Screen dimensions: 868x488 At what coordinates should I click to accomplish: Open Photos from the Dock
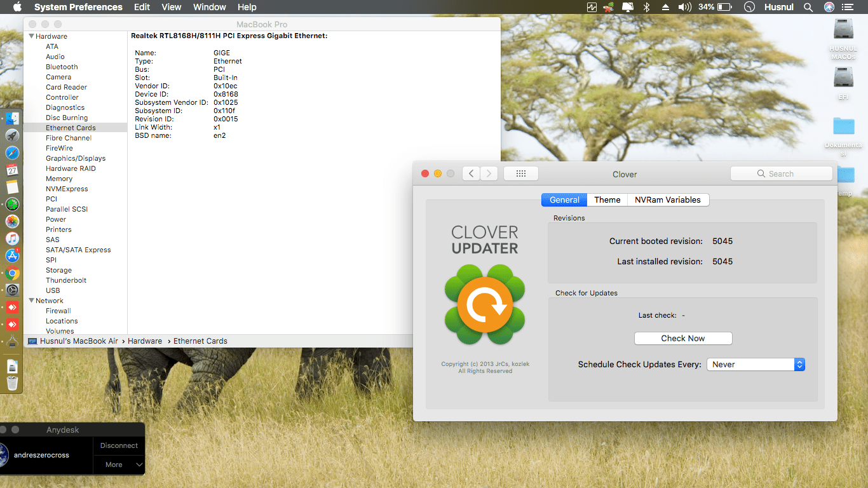(x=12, y=221)
